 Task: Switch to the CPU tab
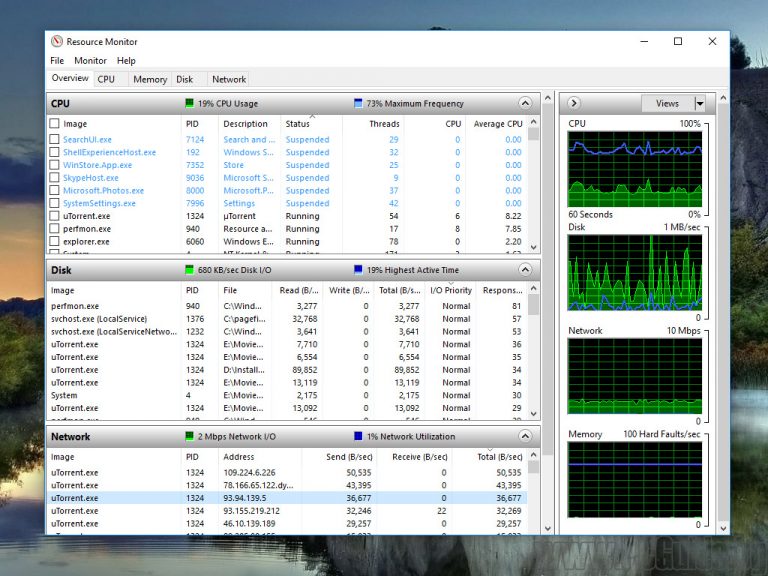[106, 79]
